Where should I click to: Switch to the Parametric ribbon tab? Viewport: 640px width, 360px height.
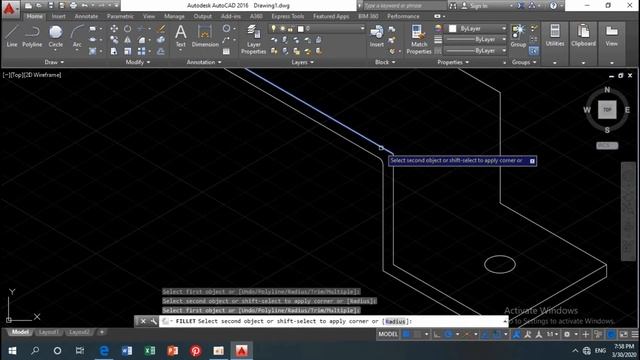coord(120,16)
